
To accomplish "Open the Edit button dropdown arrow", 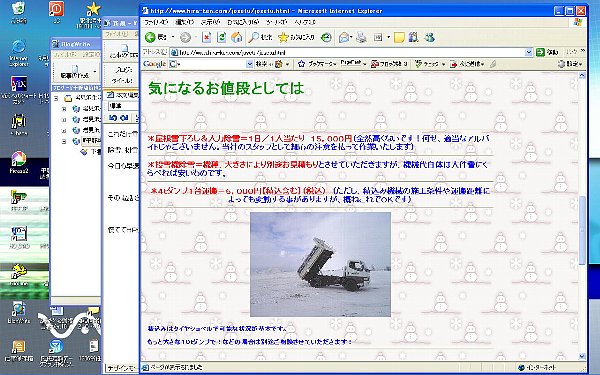I will 388,37.
